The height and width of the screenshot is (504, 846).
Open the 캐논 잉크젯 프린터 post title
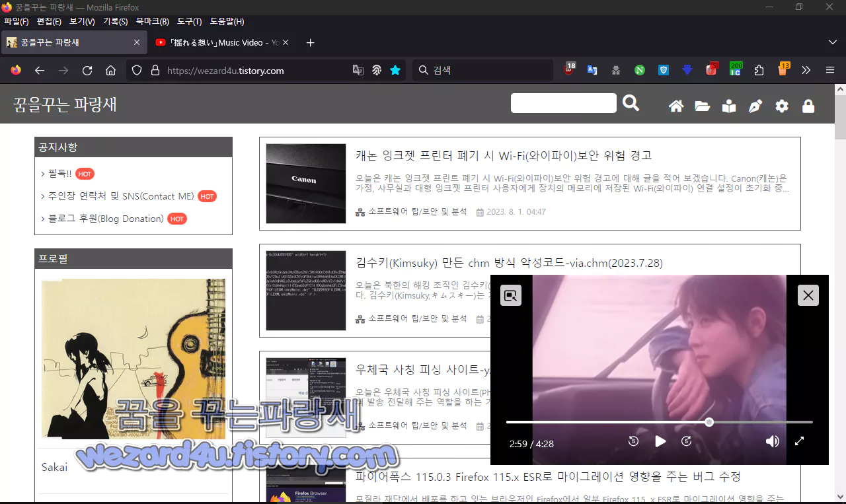tap(504, 155)
